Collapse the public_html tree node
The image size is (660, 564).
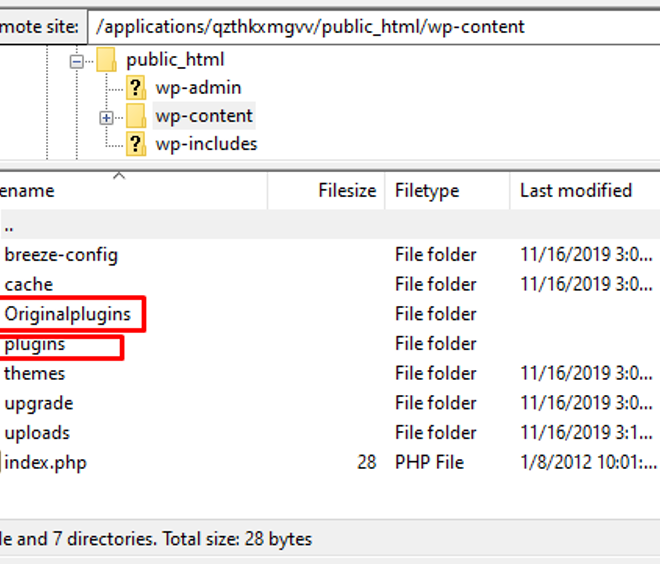(x=77, y=62)
